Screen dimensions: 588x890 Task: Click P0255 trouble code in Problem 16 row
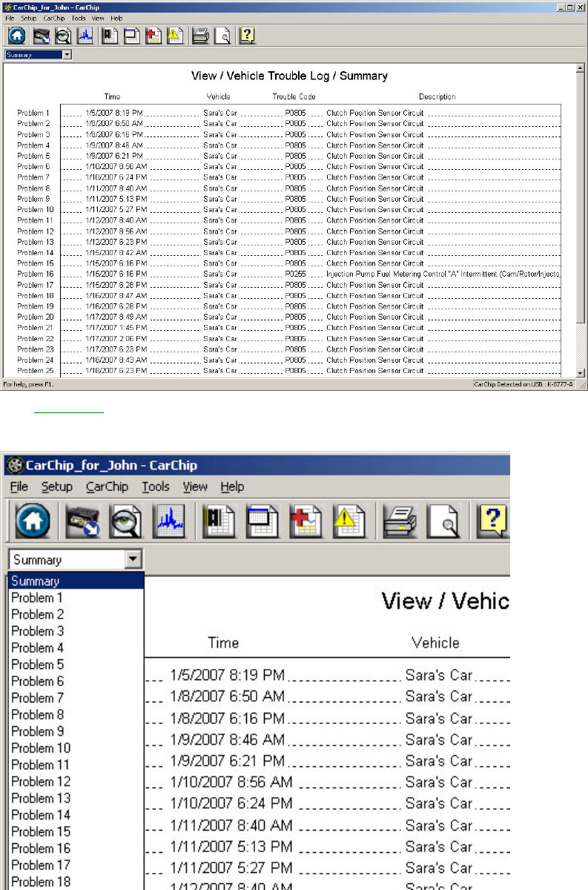[x=295, y=274]
